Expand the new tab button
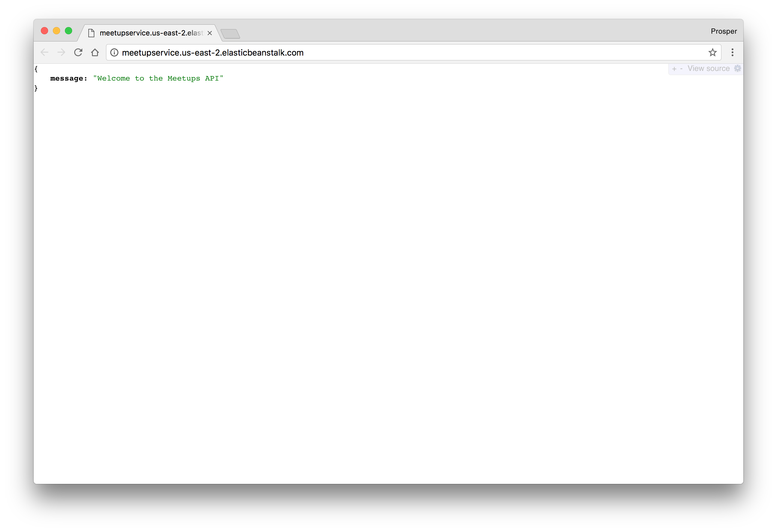The image size is (777, 532). point(230,33)
